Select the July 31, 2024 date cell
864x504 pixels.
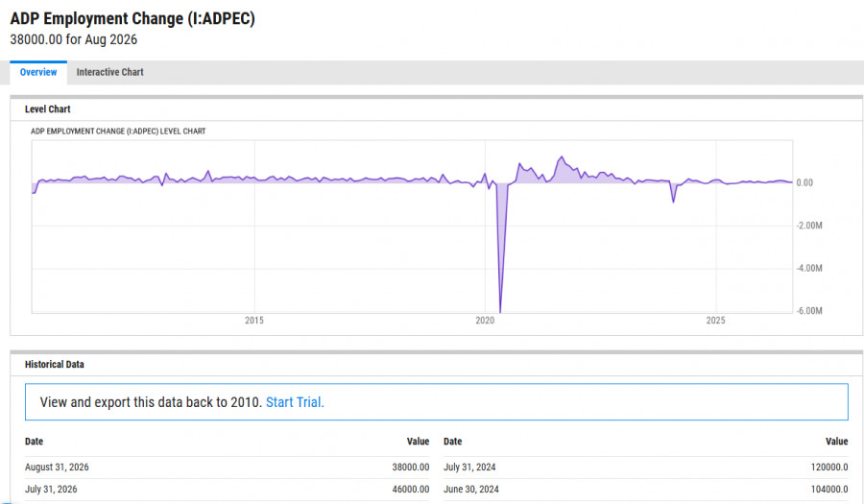[x=469, y=468]
